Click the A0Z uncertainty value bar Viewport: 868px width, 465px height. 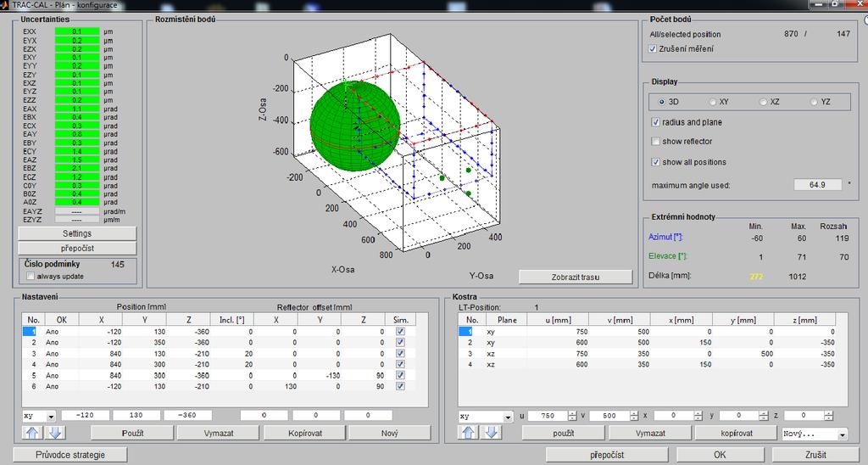coord(77,202)
